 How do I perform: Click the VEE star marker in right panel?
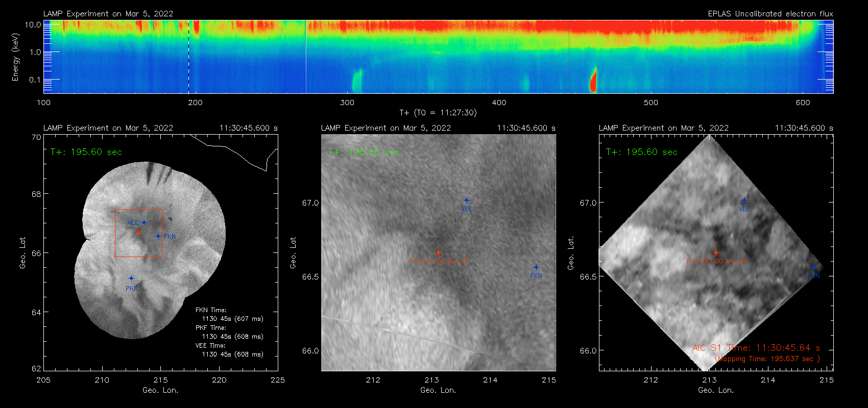pyautogui.click(x=744, y=200)
